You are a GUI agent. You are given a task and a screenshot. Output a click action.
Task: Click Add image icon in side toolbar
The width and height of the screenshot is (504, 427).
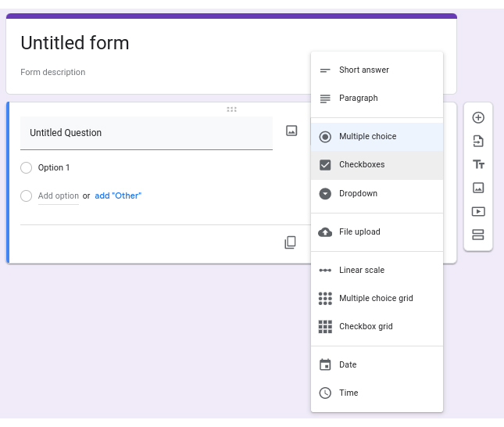point(478,188)
